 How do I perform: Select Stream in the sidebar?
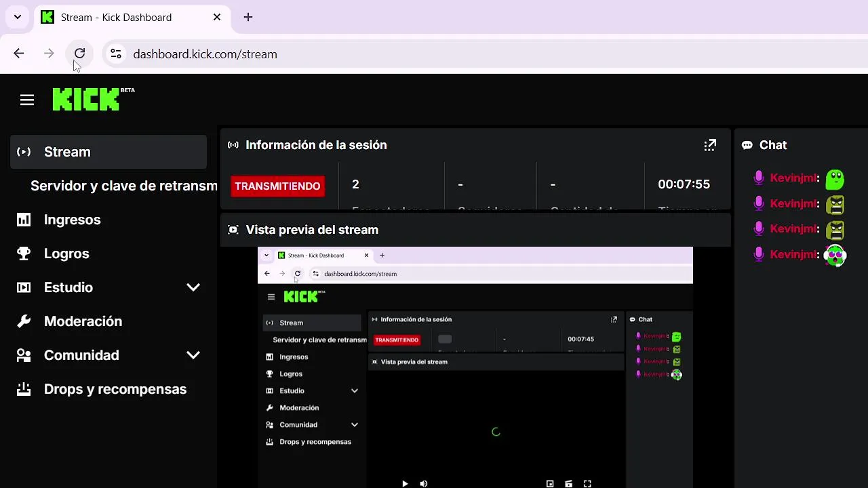click(x=108, y=152)
